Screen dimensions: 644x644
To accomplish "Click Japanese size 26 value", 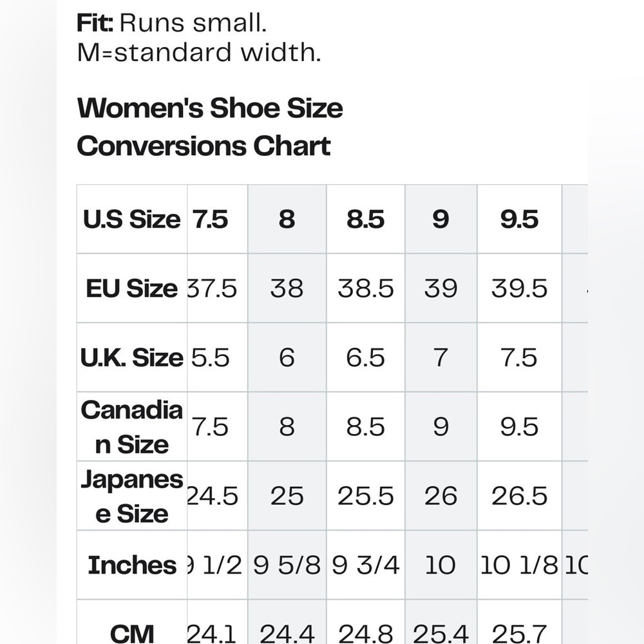I will coord(440,497).
